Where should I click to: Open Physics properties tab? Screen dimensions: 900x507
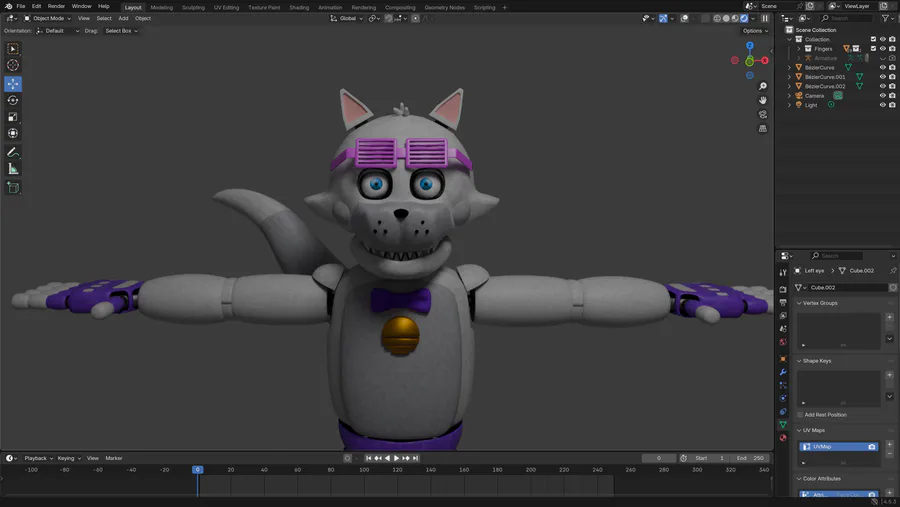783,398
